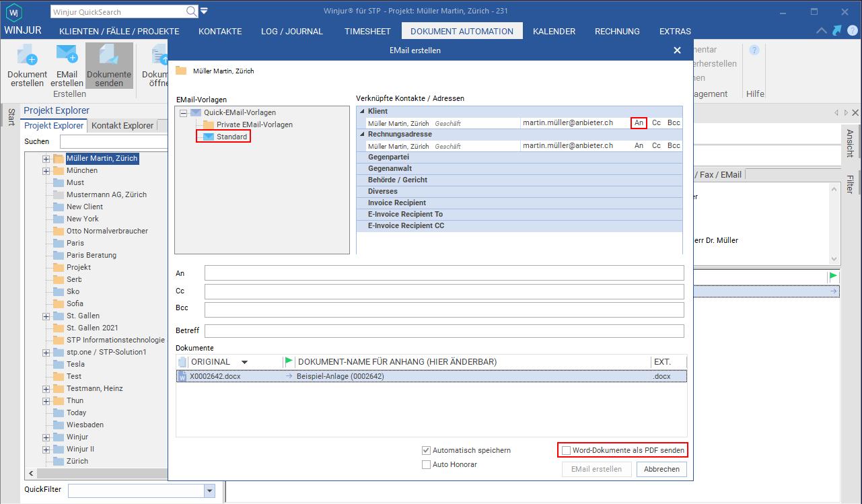Select the X0002642.docx document row
Screen dimensions: 862x504
tap(431, 376)
